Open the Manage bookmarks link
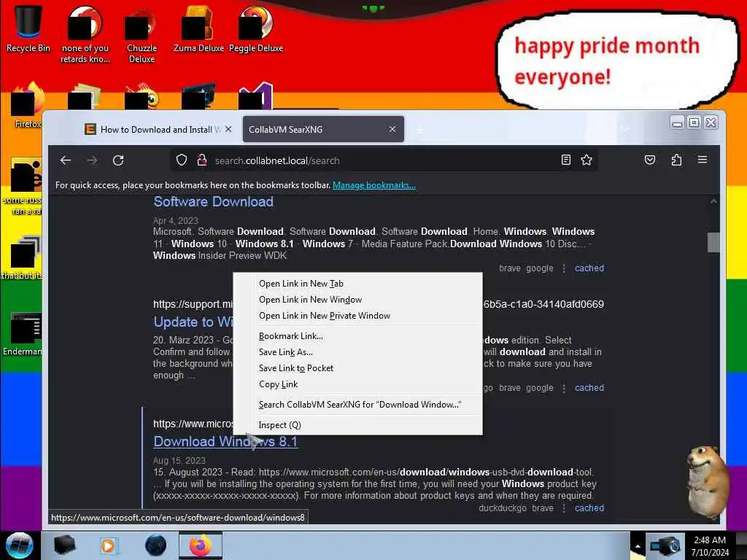The width and height of the screenshot is (747, 560). pyautogui.click(x=374, y=185)
